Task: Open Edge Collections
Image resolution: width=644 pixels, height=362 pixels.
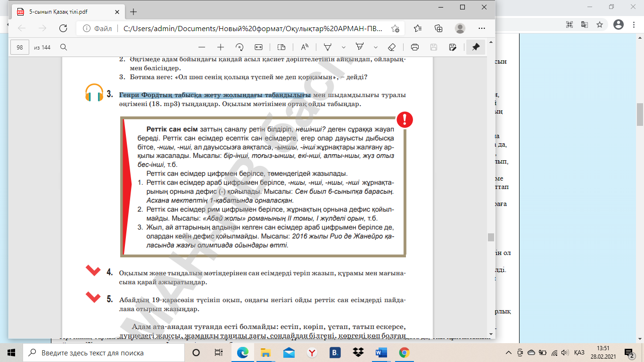Action: pos(438,28)
